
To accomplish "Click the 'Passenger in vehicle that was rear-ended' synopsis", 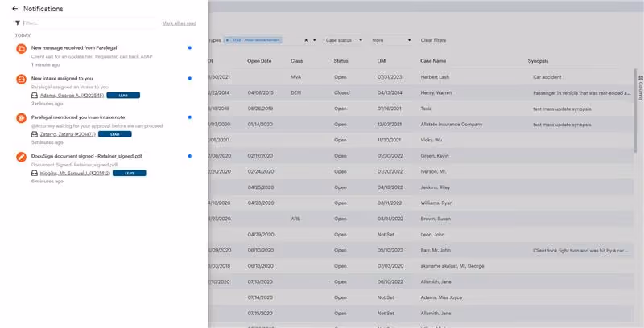I will pyautogui.click(x=581, y=93).
